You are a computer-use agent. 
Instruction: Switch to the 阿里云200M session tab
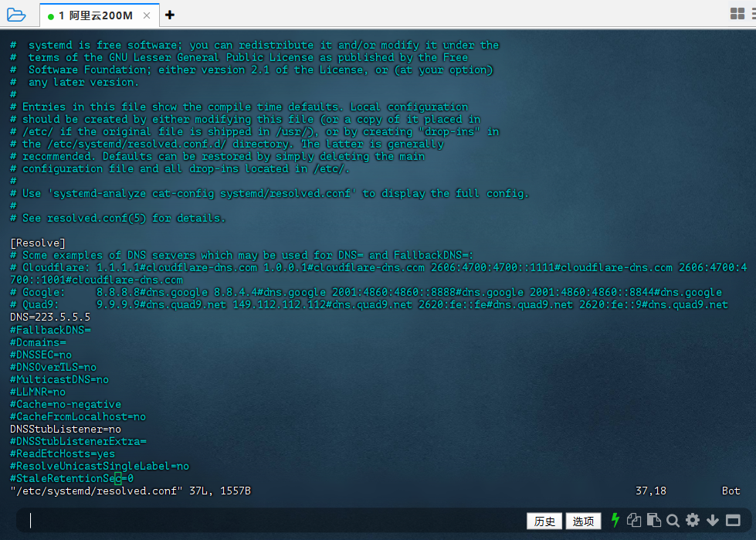click(x=95, y=15)
